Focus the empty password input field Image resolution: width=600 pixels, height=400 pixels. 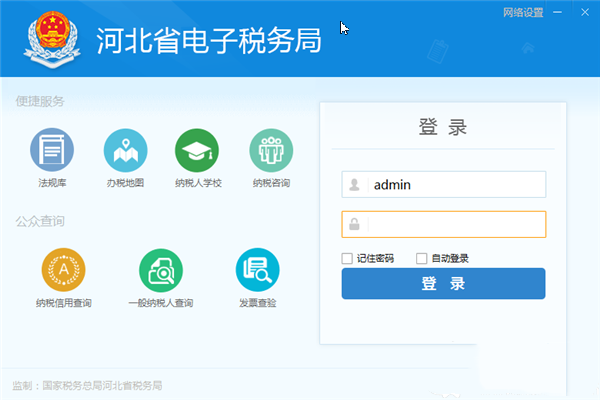pos(455,224)
